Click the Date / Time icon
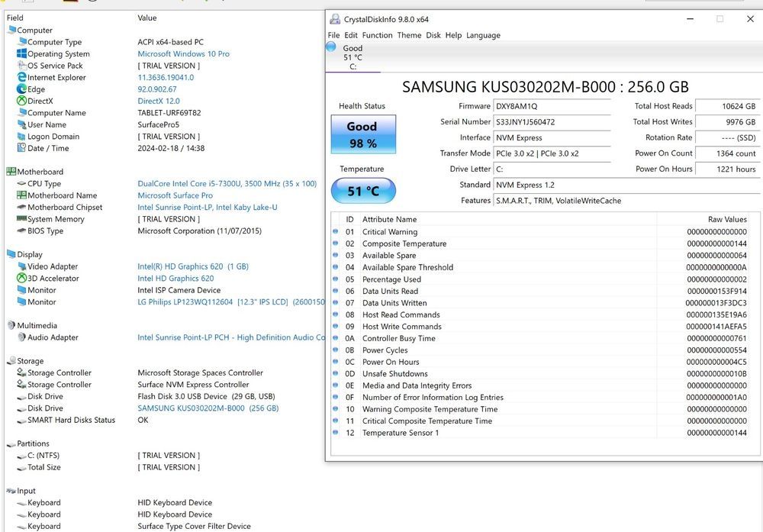The height and width of the screenshot is (532, 763). pyautogui.click(x=21, y=147)
